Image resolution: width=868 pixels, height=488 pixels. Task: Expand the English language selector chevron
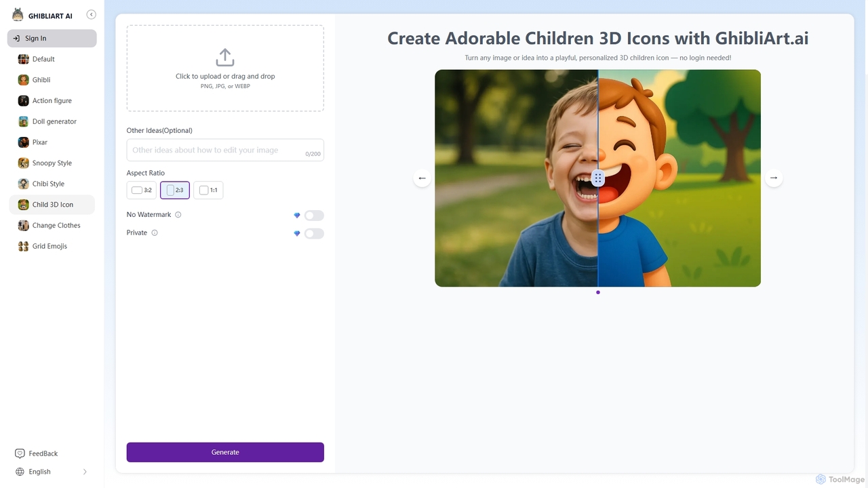85,472
